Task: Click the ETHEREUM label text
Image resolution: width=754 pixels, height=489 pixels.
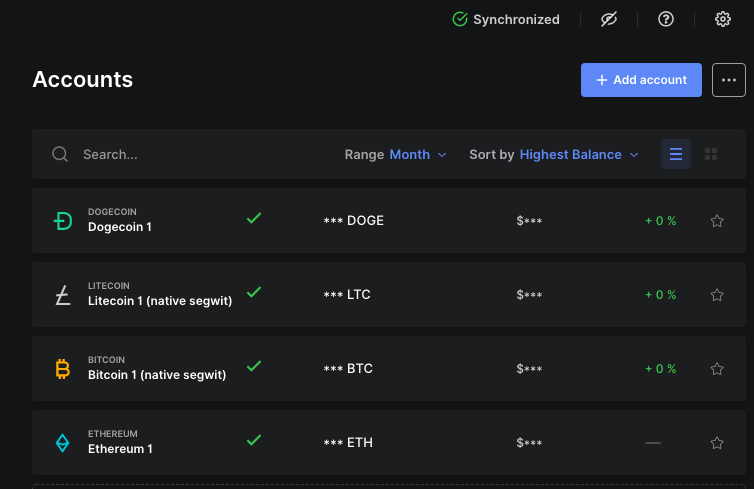Action: pos(113,434)
